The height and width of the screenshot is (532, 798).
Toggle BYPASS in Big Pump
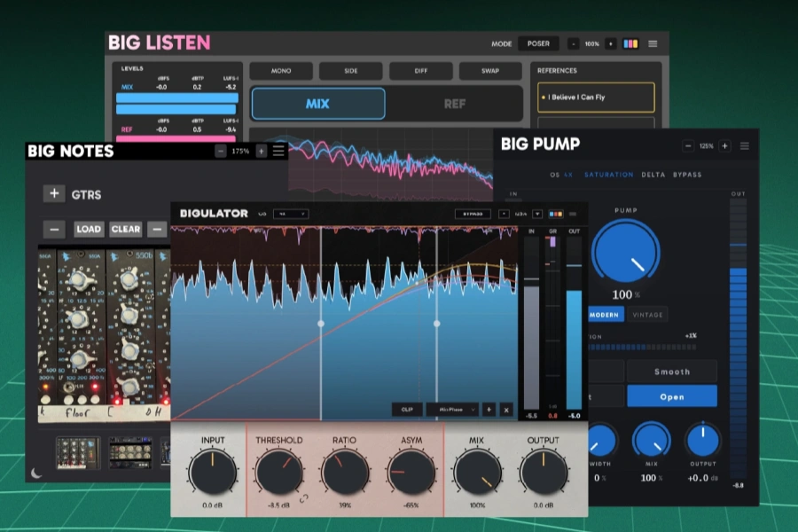[687, 175]
